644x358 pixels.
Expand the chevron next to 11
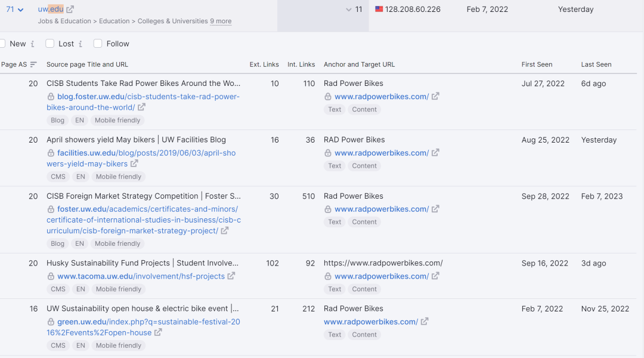tap(349, 10)
